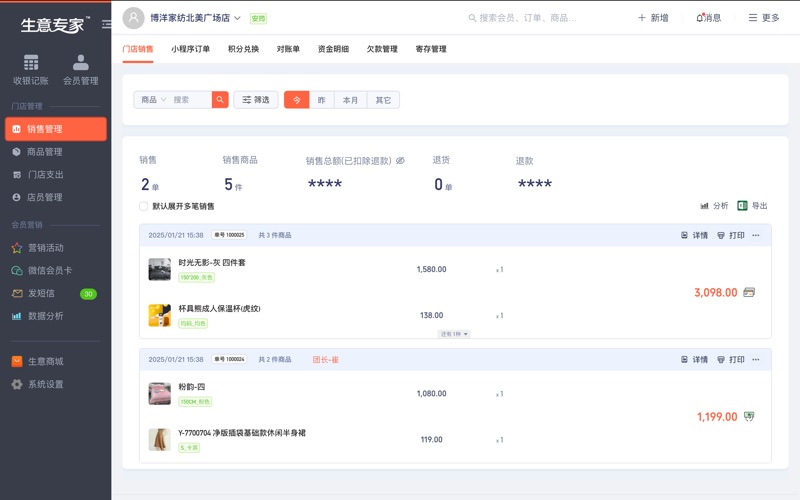Click the 半身裙 product thumbnail
Image resolution: width=800 pixels, height=500 pixels.
click(x=160, y=440)
